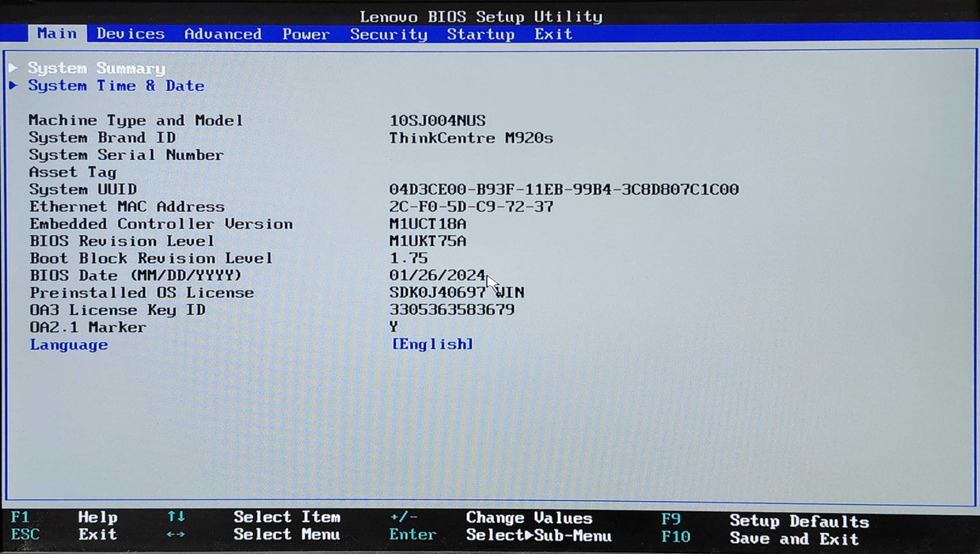Click the Ethernet MAC Address label

coord(127,207)
